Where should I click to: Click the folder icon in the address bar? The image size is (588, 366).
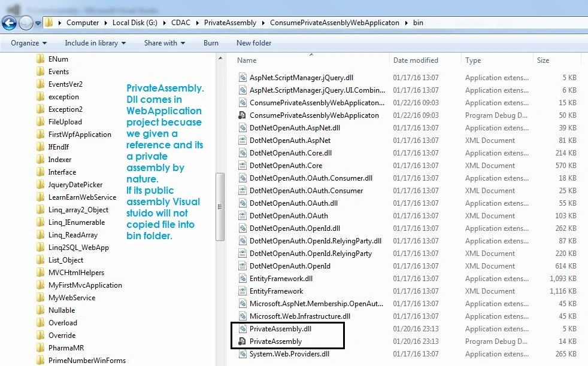coord(49,23)
